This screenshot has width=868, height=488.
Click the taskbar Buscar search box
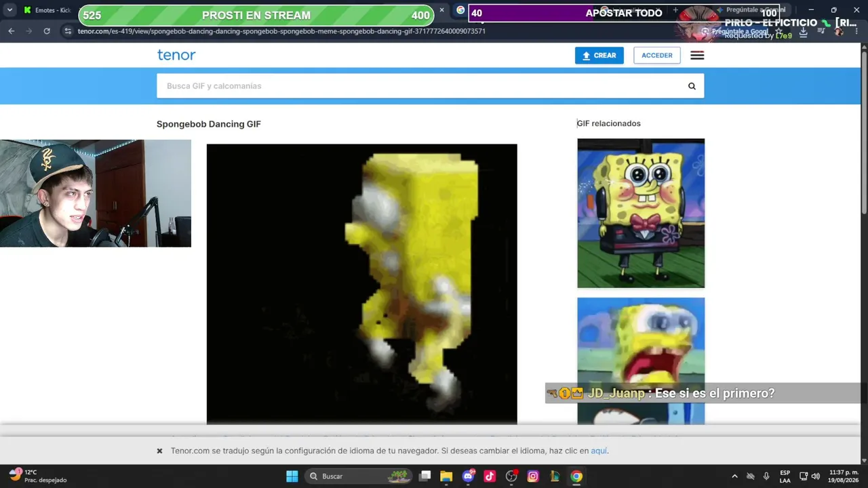[x=357, y=476]
